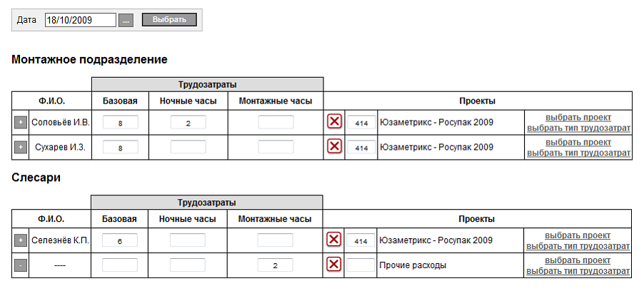Image resolution: width=644 pixels, height=291 pixels.
Task: Open the date picker with the ellipsis button
Action: tap(126, 20)
